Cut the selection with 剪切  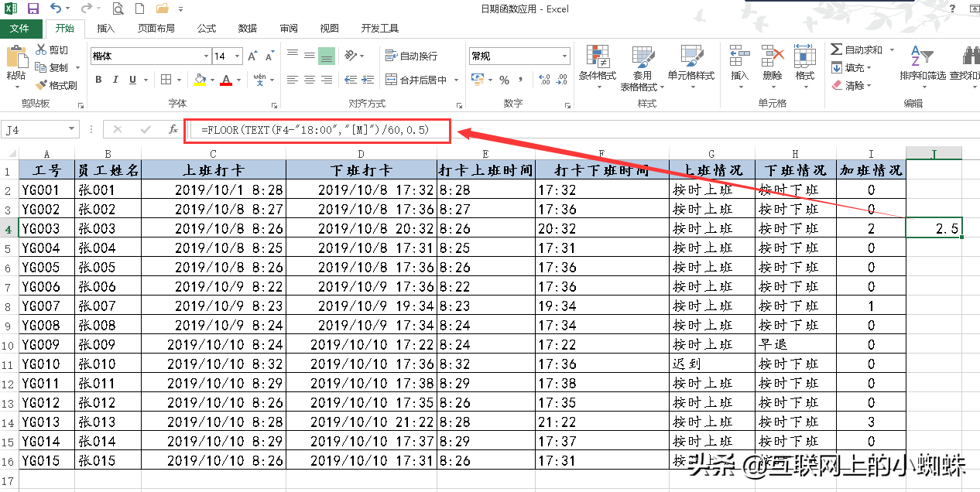(x=53, y=50)
